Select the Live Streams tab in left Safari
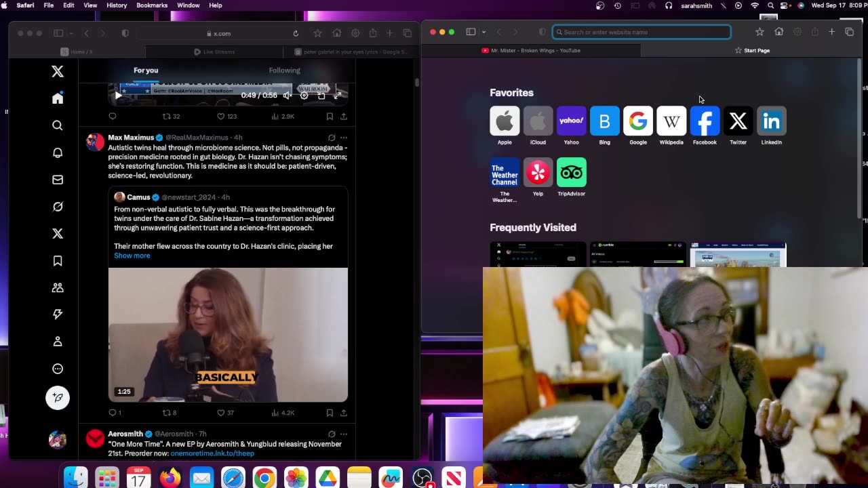 (x=214, y=52)
